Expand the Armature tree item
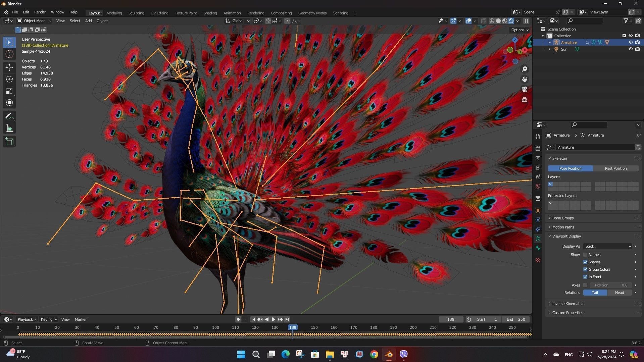The height and width of the screenshot is (362, 644). click(550, 42)
